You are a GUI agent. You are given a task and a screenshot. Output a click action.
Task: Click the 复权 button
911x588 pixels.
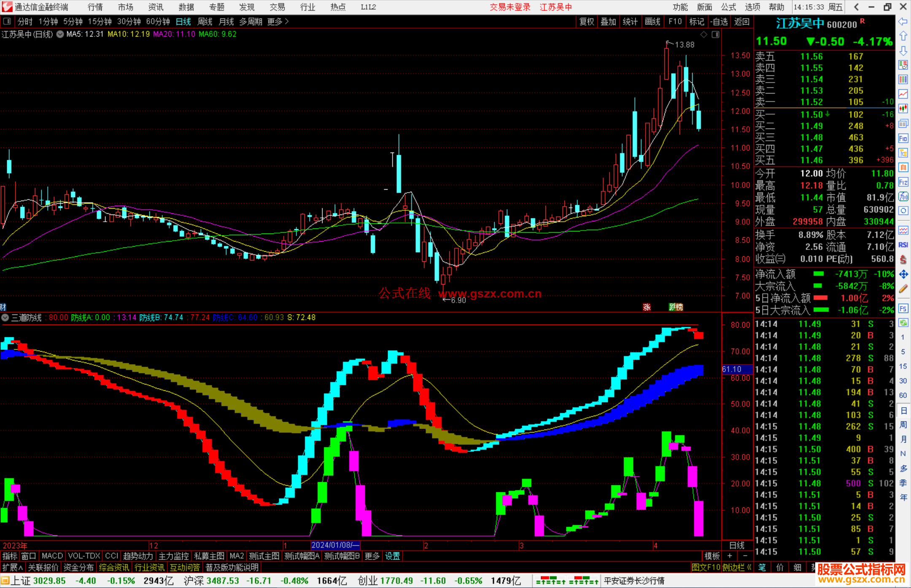click(x=586, y=21)
